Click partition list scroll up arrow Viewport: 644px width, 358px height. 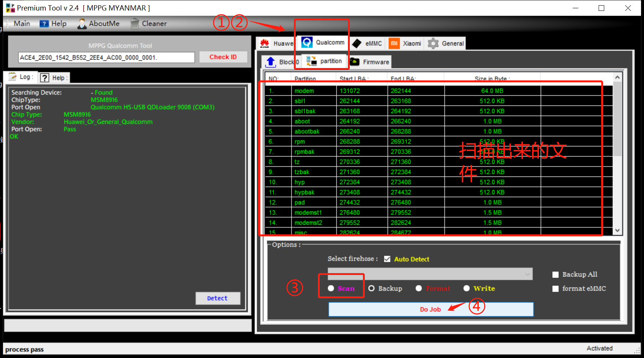617,77
